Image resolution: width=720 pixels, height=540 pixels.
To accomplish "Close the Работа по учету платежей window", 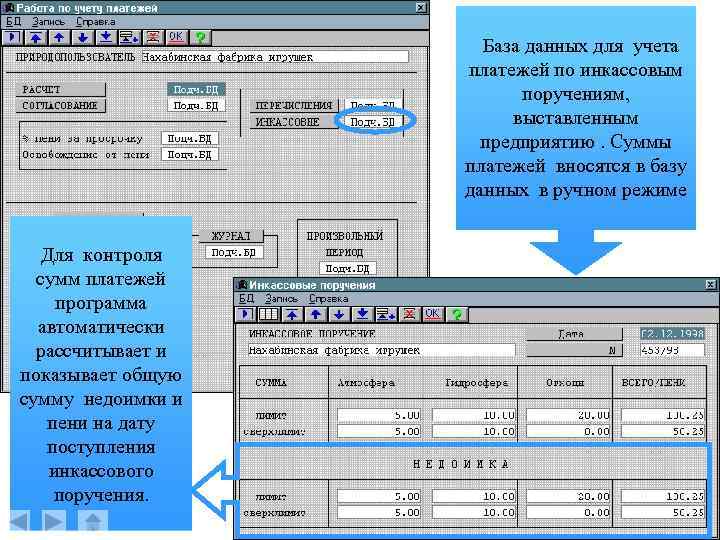I will coord(421,7).
